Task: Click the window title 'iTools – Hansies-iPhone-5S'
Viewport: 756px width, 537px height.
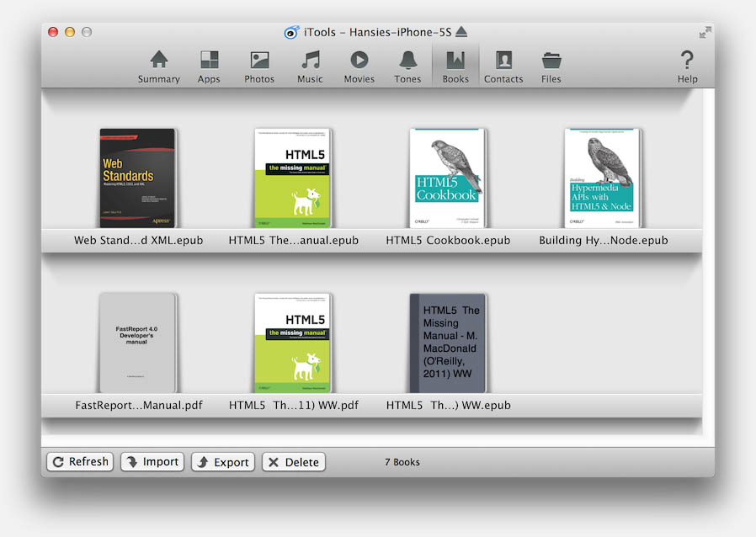Action: (377, 32)
